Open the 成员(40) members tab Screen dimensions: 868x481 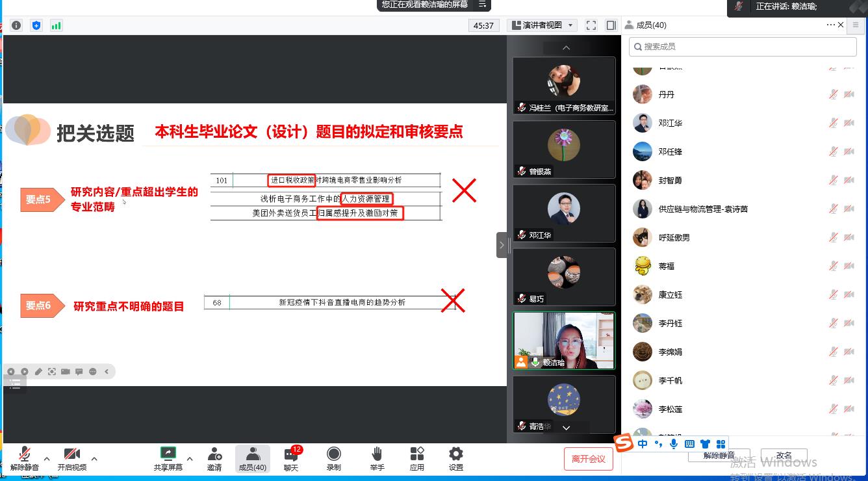[x=252, y=458]
